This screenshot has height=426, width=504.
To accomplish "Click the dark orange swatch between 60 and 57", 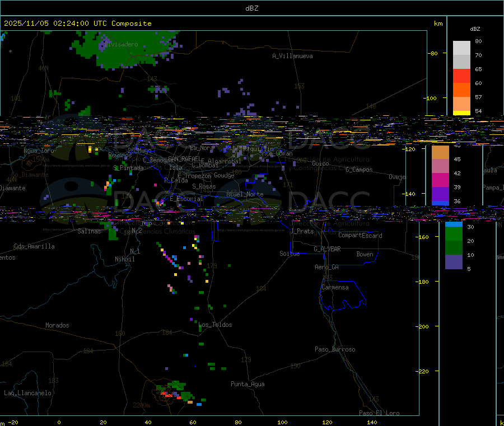I will tap(461, 90).
